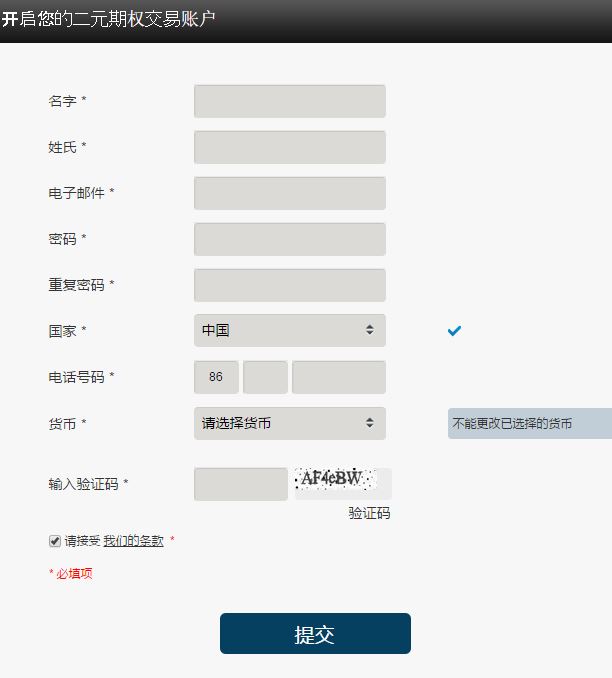612x678 pixels.
Task: Click the 不能更改已选择的货币 notice
Action: click(x=529, y=423)
